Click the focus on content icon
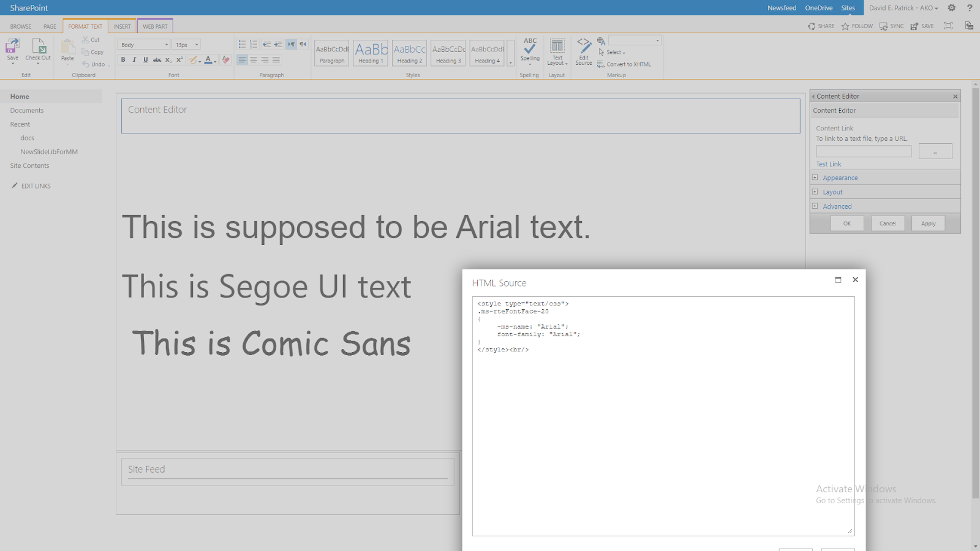Screen dimensions: 980x551 948,26
